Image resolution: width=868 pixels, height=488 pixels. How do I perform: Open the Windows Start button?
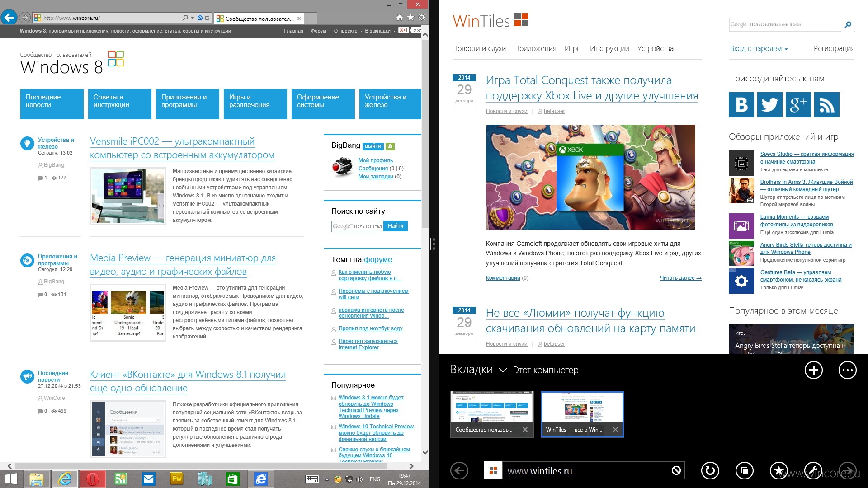[x=11, y=479]
